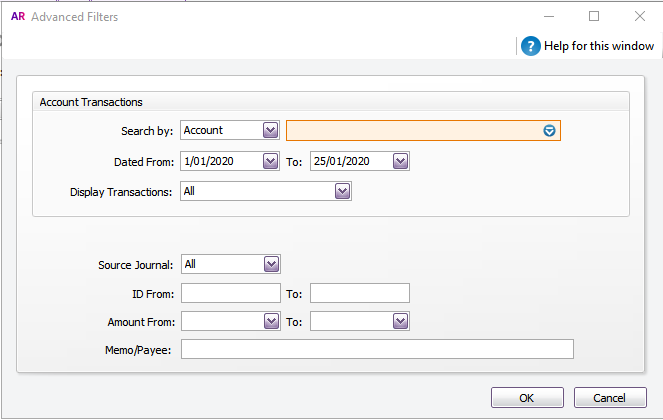Click the Memo/Payee label
Screen dimensions: 663x420
pos(138,350)
